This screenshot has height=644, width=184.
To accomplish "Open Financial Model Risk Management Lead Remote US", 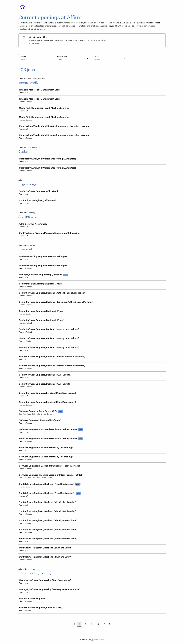I will tap(92, 91).
